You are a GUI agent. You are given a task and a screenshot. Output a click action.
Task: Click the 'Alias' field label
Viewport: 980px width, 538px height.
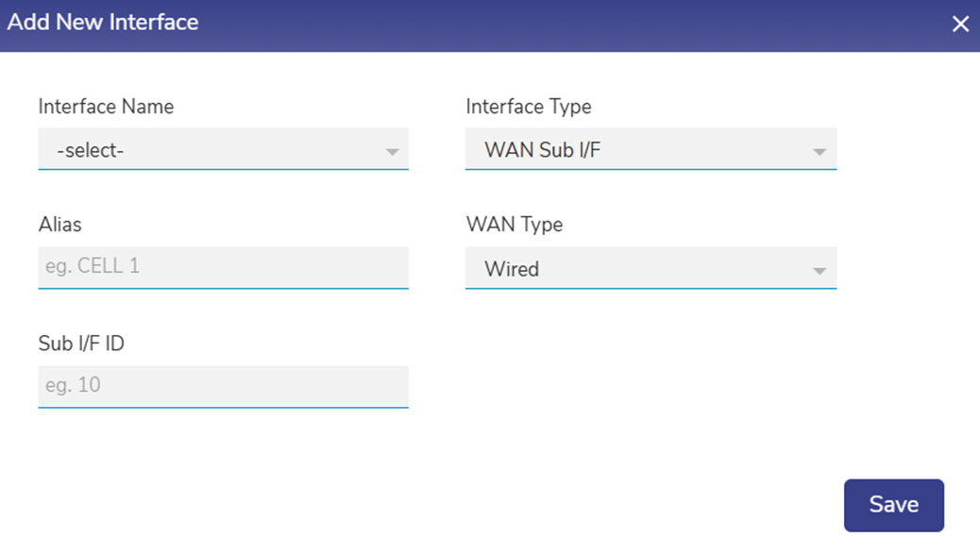(x=59, y=225)
